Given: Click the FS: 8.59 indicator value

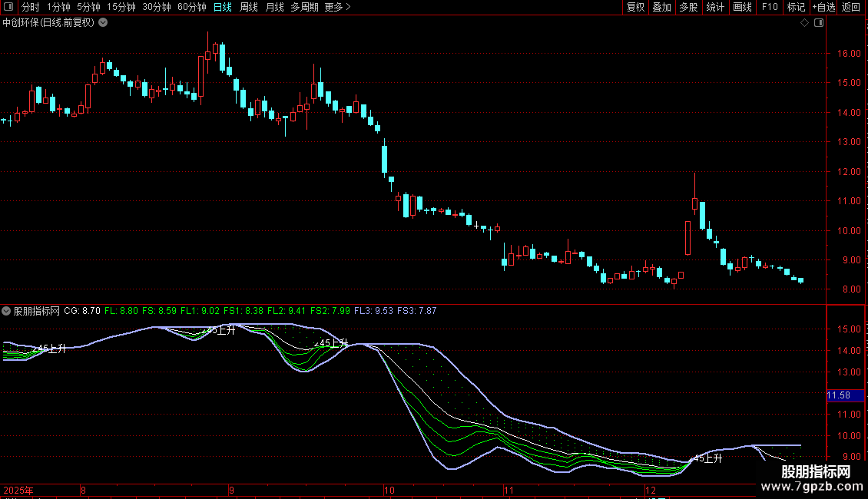Looking at the screenshot, I should point(160,311).
